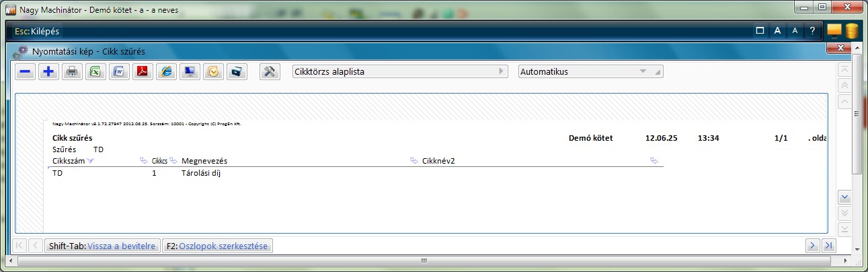Click the gears icon beside Nyomtatási kép title

point(21,51)
